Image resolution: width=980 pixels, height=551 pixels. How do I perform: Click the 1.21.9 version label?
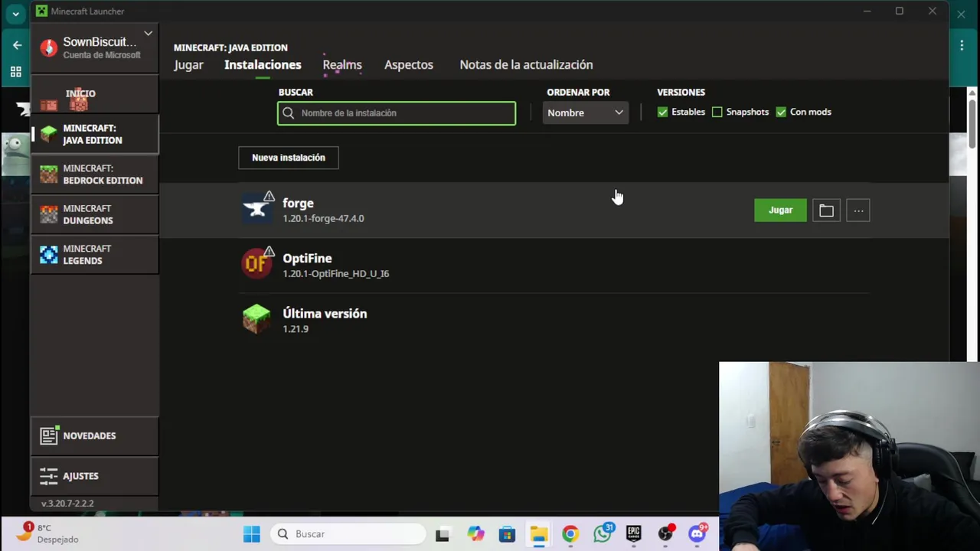pyautogui.click(x=296, y=328)
